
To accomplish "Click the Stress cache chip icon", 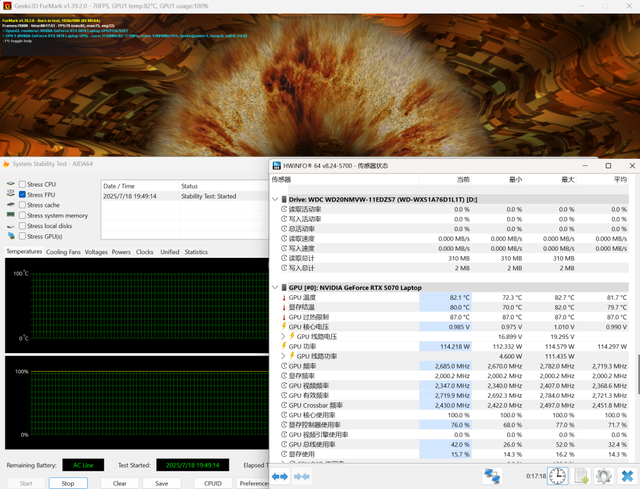I will pos(11,204).
